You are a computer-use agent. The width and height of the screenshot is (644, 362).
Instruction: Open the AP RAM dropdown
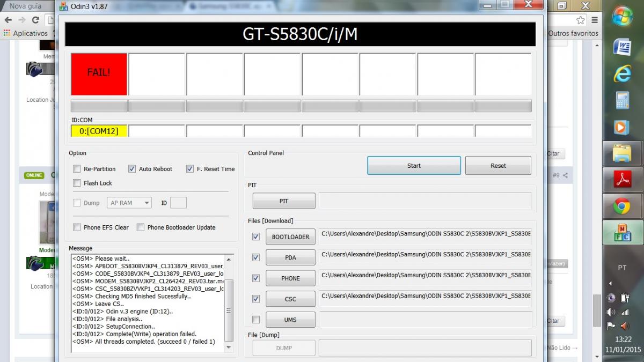129,203
